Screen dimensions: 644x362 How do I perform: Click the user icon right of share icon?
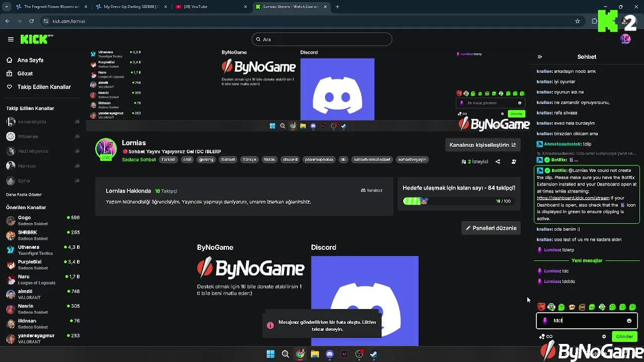point(514,161)
